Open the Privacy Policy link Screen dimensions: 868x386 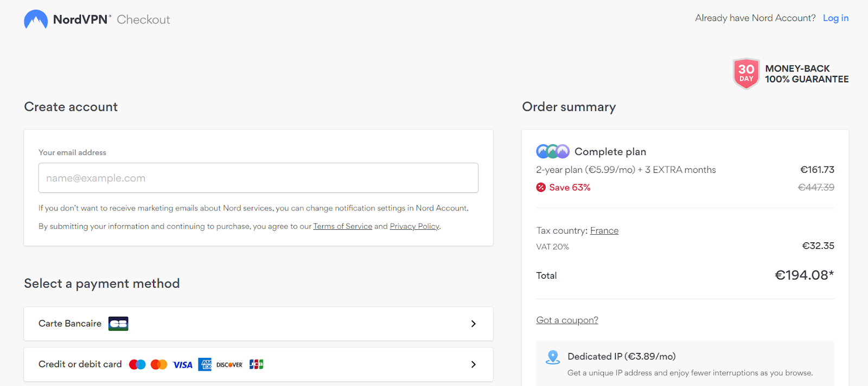(414, 226)
